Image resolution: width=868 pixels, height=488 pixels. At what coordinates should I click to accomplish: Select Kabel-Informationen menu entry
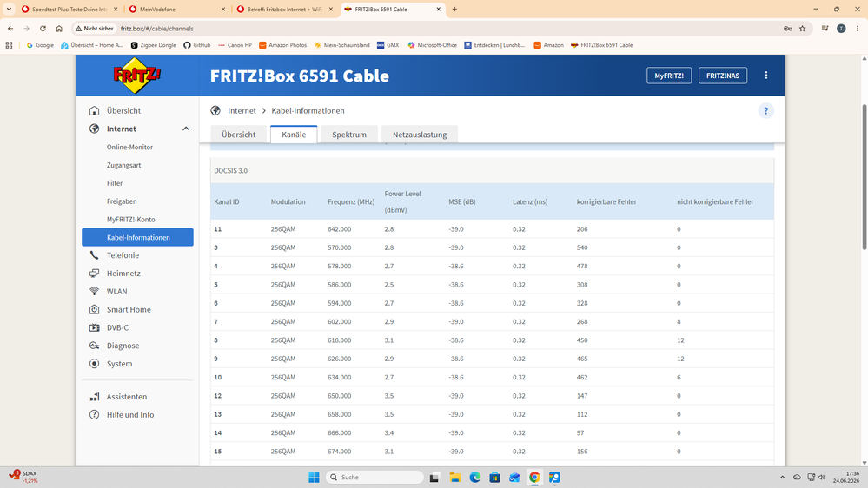tap(137, 237)
